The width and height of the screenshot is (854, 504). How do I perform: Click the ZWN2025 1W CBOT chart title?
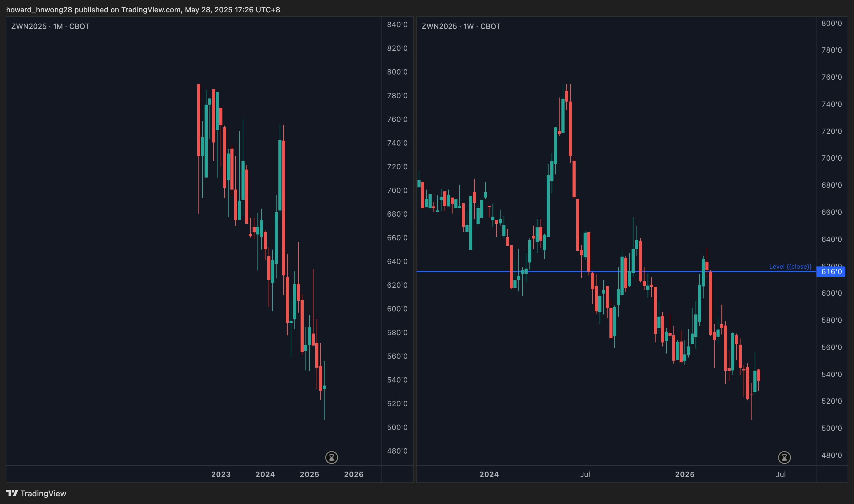(x=461, y=26)
